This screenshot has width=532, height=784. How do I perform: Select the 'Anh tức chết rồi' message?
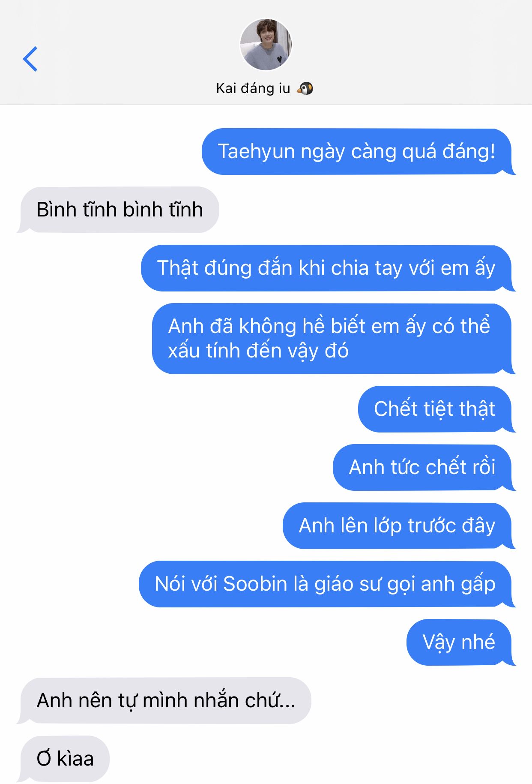(424, 467)
